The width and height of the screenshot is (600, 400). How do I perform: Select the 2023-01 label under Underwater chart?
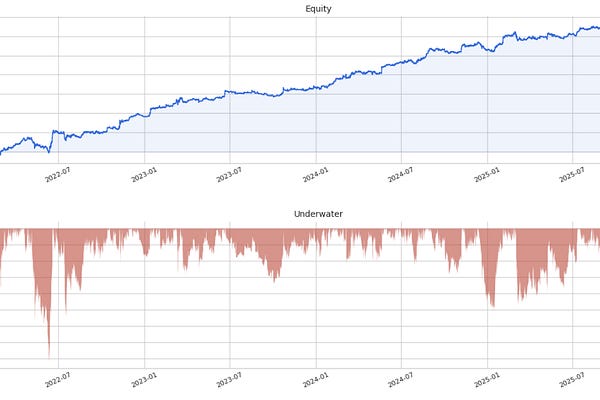click(x=144, y=380)
